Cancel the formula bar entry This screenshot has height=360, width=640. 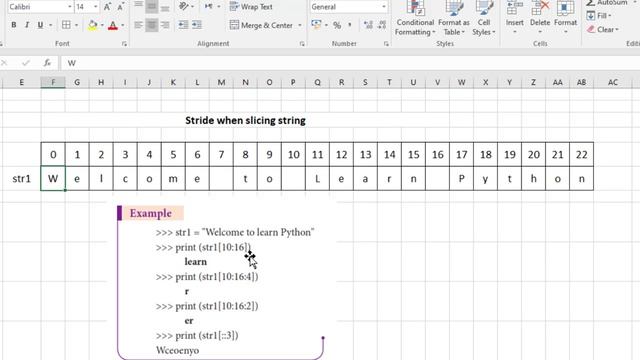coord(4,63)
